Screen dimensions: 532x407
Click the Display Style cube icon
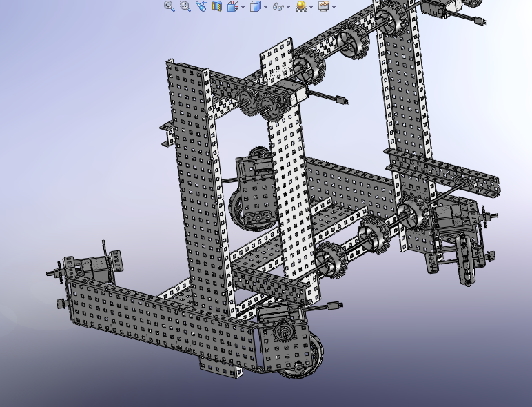[256, 6]
